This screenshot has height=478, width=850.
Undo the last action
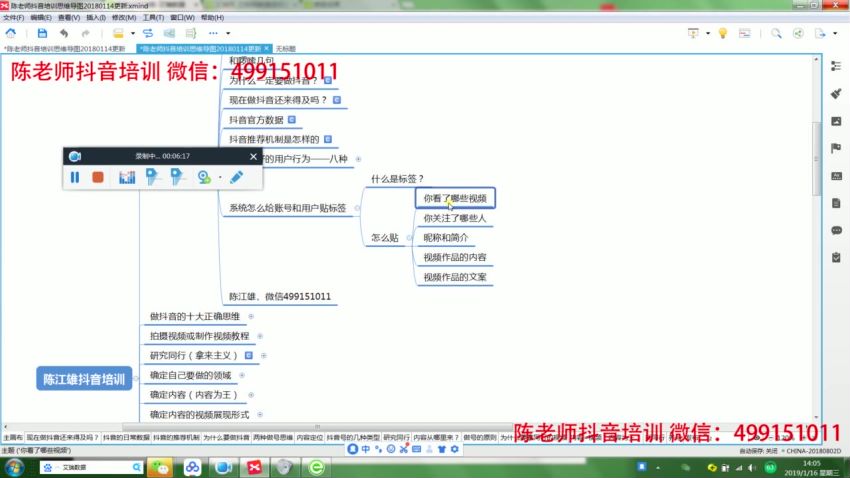pos(64,33)
